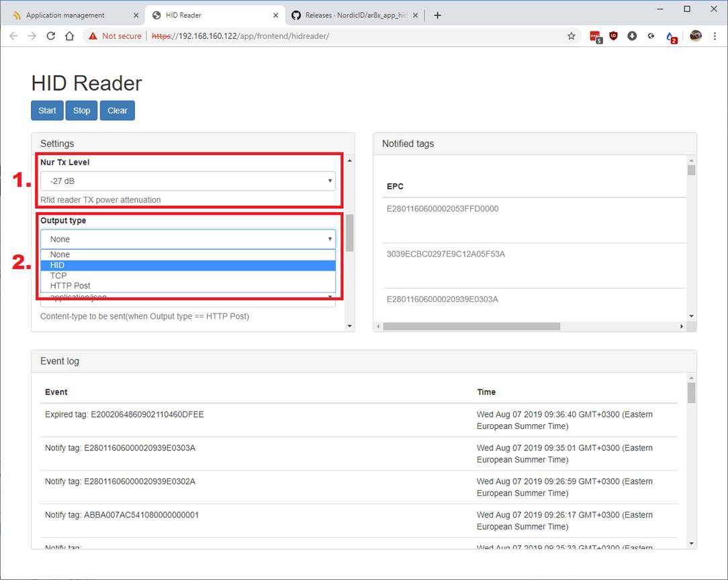728x580 pixels.
Task: Click the Notified tags scroll left arrow
Action: point(378,327)
